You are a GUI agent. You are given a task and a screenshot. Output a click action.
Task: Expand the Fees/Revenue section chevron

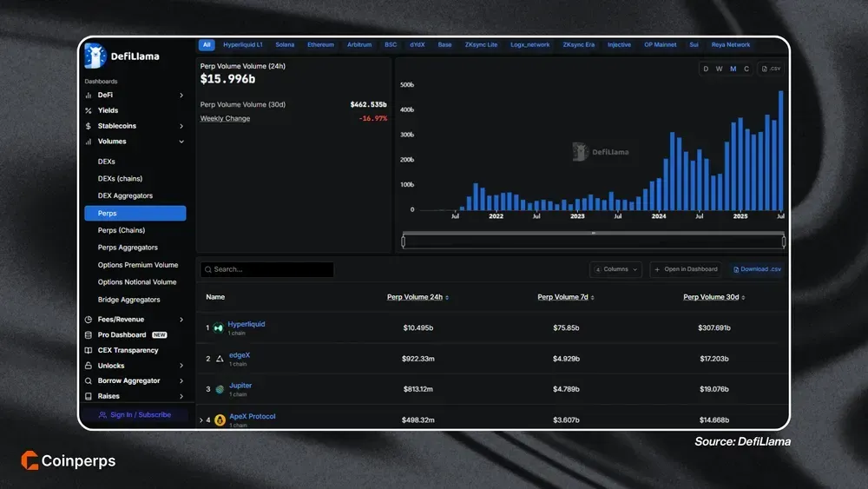point(181,320)
